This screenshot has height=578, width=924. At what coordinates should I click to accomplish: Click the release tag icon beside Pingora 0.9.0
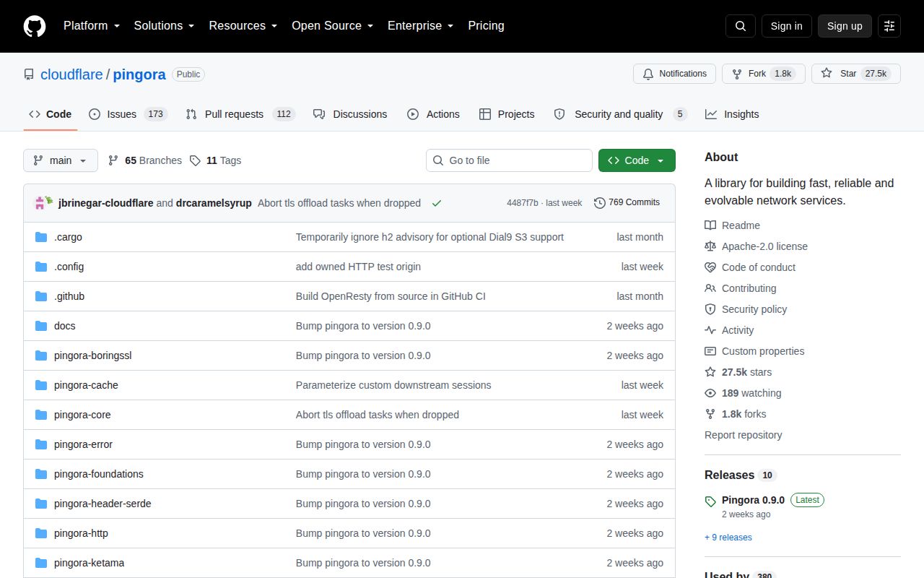click(710, 501)
